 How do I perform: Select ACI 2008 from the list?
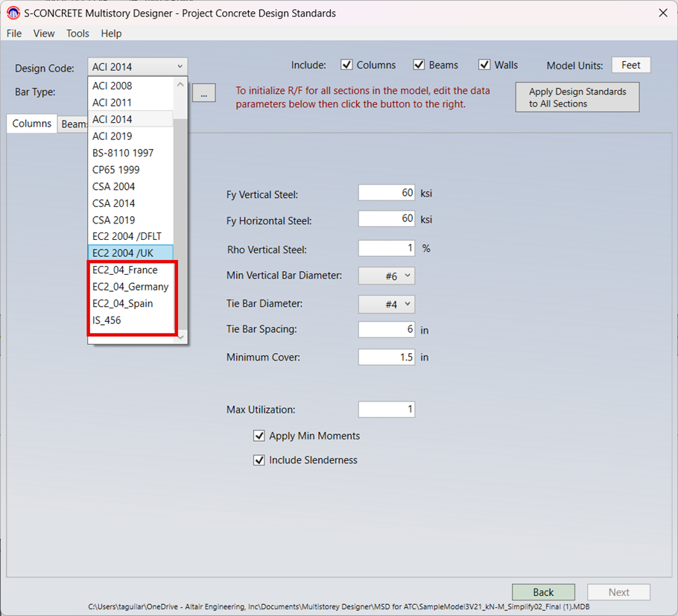(x=130, y=86)
